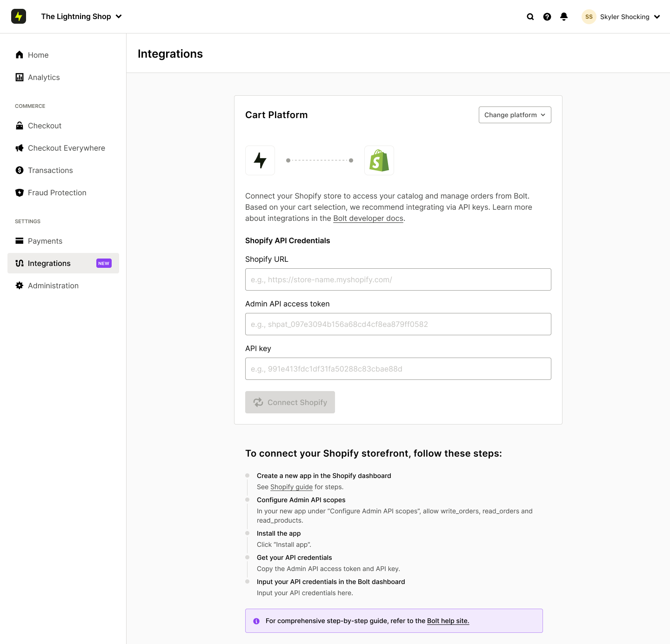Follow the Shopify guide link

291,487
